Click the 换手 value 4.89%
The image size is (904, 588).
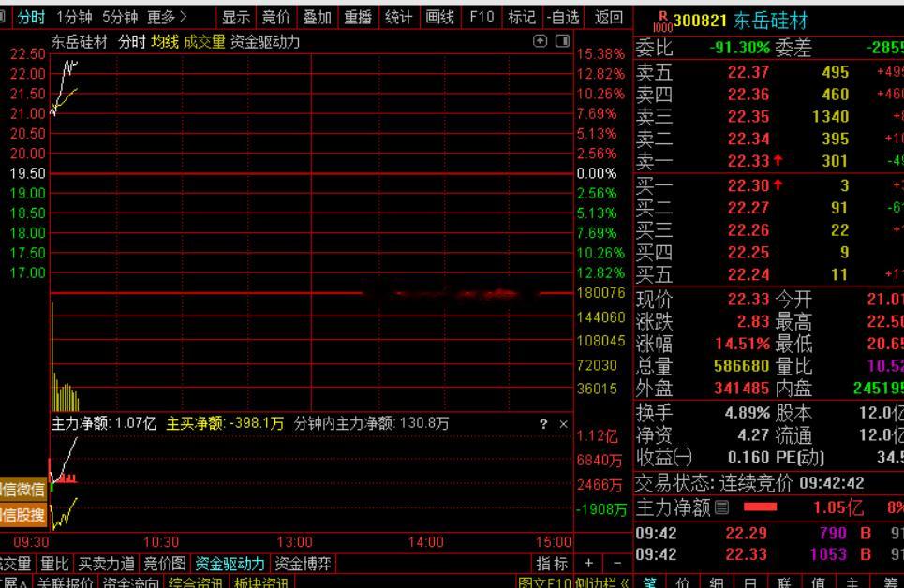tap(748, 413)
